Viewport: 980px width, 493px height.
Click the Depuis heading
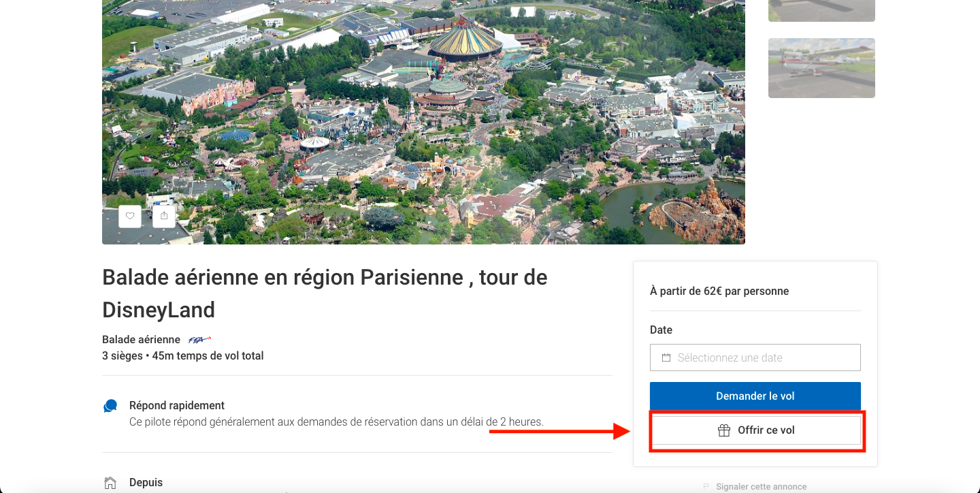click(146, 483)
